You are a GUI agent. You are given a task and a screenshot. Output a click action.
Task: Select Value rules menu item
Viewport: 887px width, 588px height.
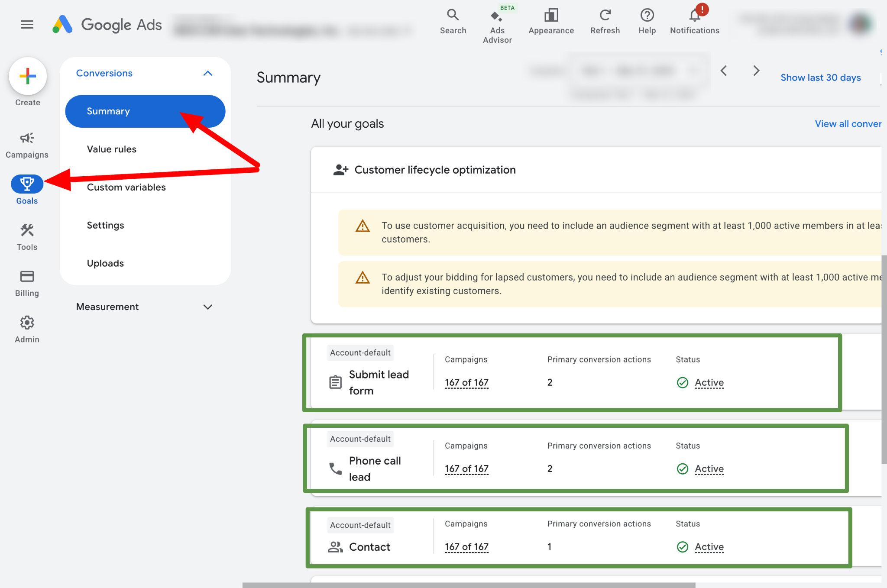(x=112, y=149)
